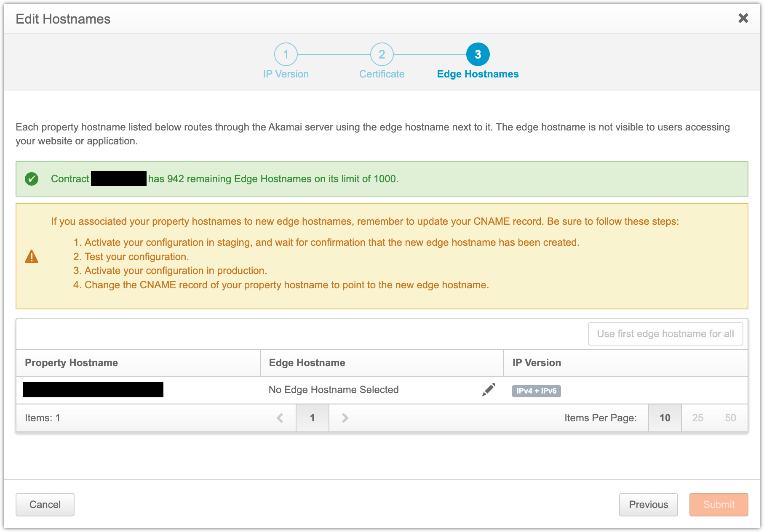Open the IP Version step label
This screenshot has height=532, width=764.
coord(286,74)
